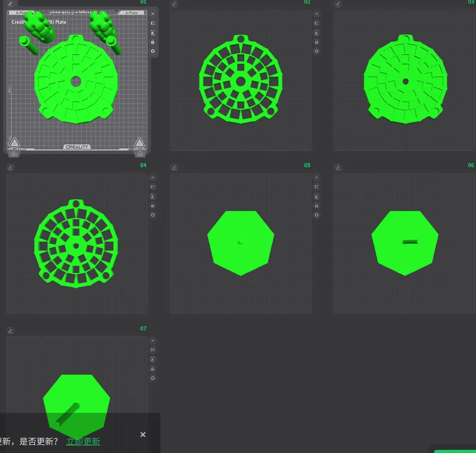Image resolution: width=476 pixels, height=453 pixels.
Task: Click the CREALITY logo on plate 01
Action: [77, 147]
